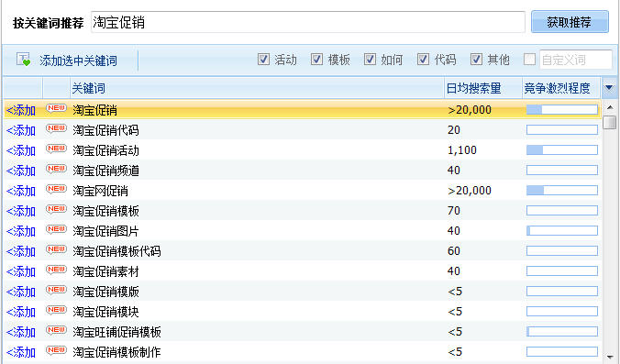Add keyword 淘宝促销模板 via <添加
This screenshot has height=364, width=620.
click(x=21, y=211)
